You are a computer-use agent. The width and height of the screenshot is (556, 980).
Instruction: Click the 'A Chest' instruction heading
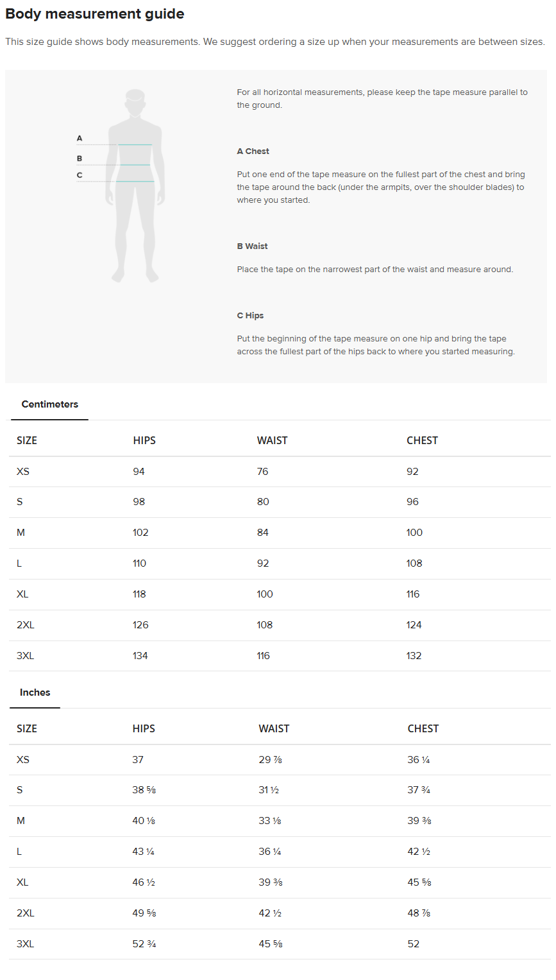[253, 151]
